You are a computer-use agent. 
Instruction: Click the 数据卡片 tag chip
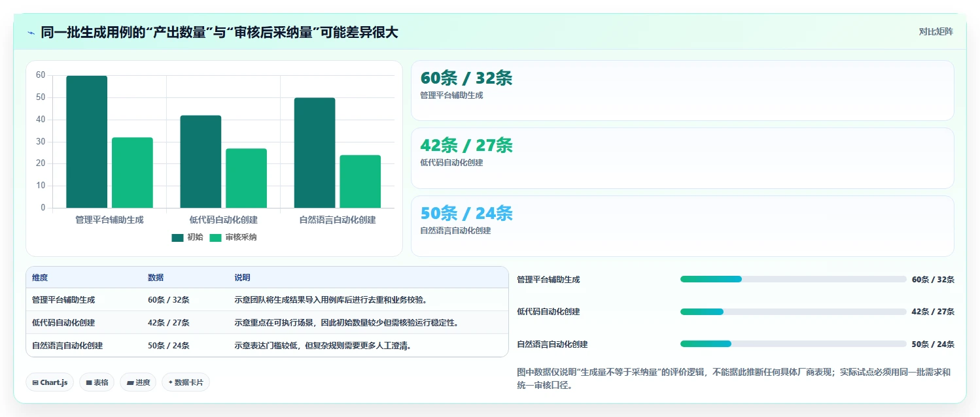point(186,382)
